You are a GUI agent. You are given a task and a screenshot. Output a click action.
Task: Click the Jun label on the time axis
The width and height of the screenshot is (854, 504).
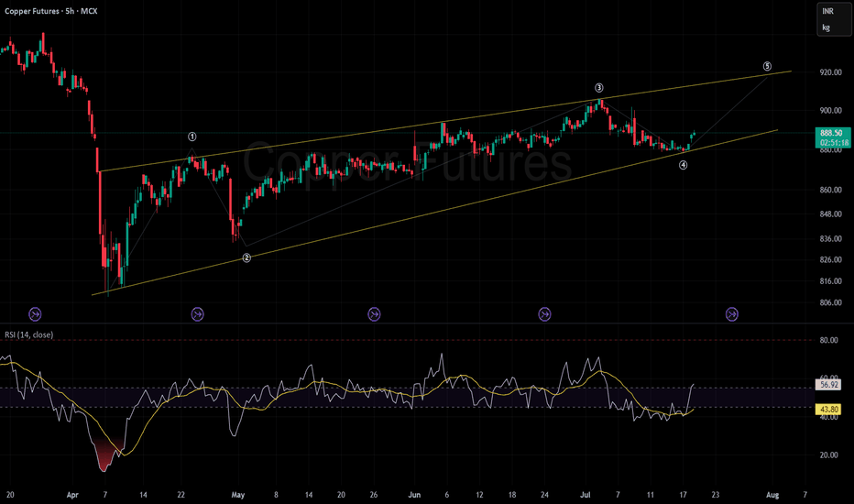(414, 495)
